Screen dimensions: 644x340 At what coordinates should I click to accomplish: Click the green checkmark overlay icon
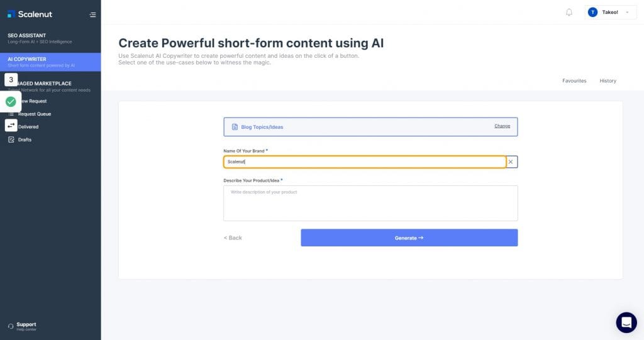[11, 101]
